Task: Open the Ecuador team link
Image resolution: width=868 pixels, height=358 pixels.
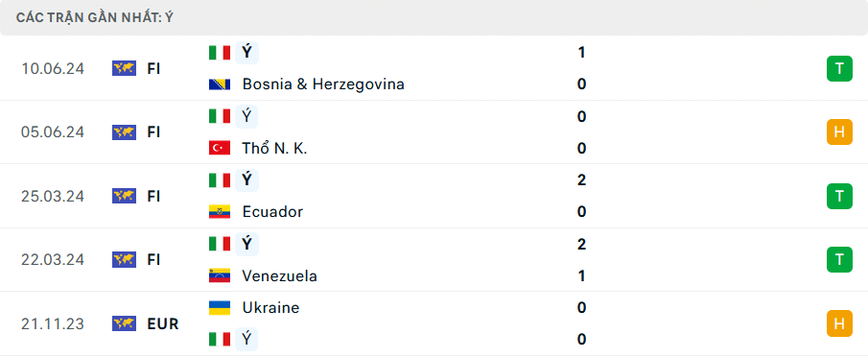Action: pyautogui.click(x=272, y=212)
